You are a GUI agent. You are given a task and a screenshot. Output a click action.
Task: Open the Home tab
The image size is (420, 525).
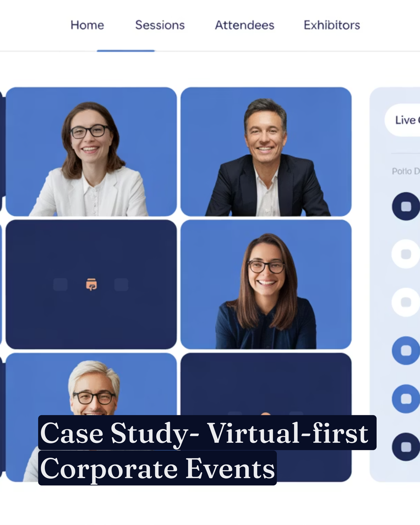pyautogui.click(x=87, y=25)
